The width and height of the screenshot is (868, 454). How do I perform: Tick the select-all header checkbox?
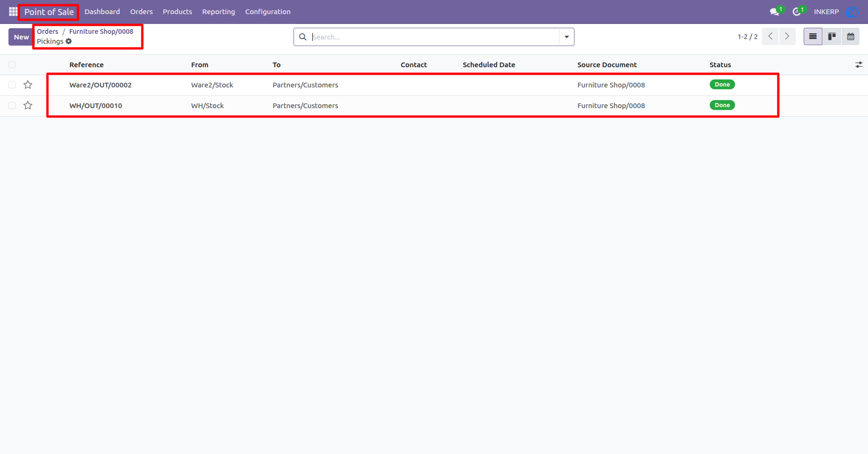12,65
